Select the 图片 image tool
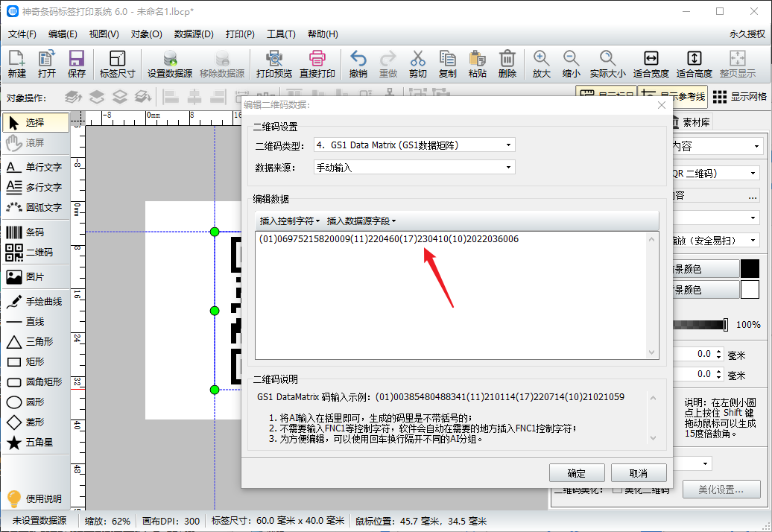Screen dimensions: 772x532 pyautogui.click(x=36, y=277)
